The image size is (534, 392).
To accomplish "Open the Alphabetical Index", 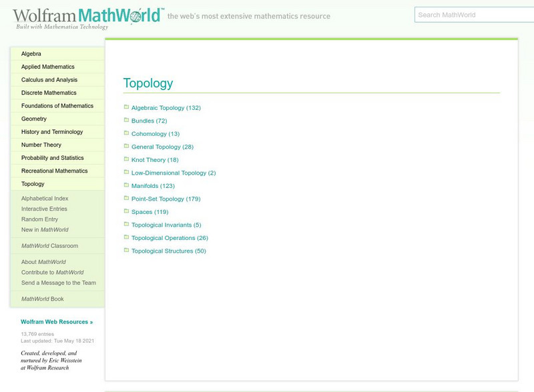I will (x=45, y=199).
